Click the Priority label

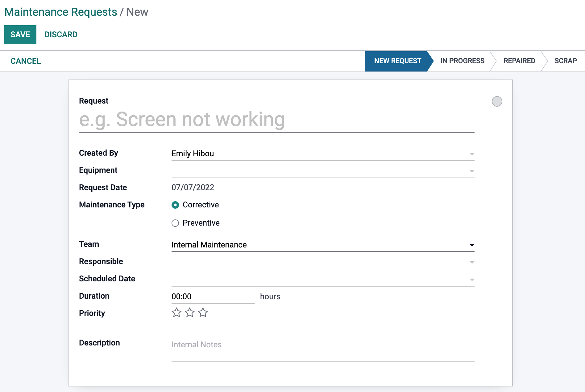click(92, 313)
